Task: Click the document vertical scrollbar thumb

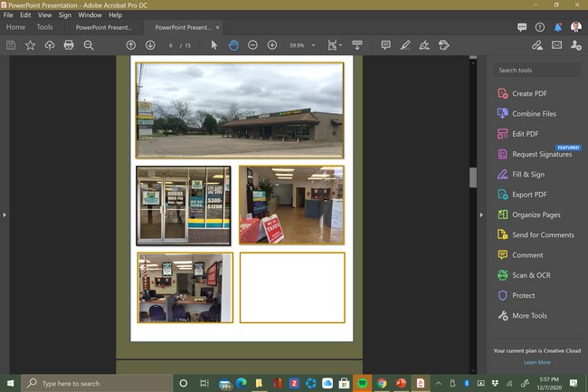Action: [x=472, y=177]
